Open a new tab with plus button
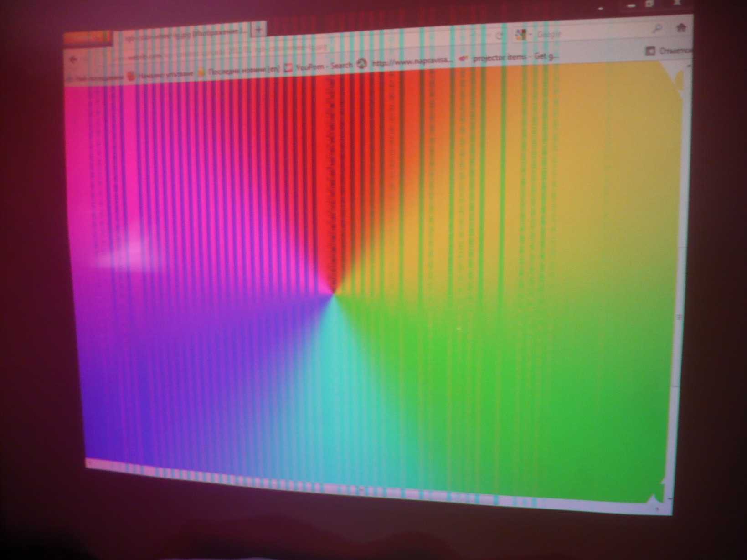Screen dimensions: 747x560 (x=259, y=30)
